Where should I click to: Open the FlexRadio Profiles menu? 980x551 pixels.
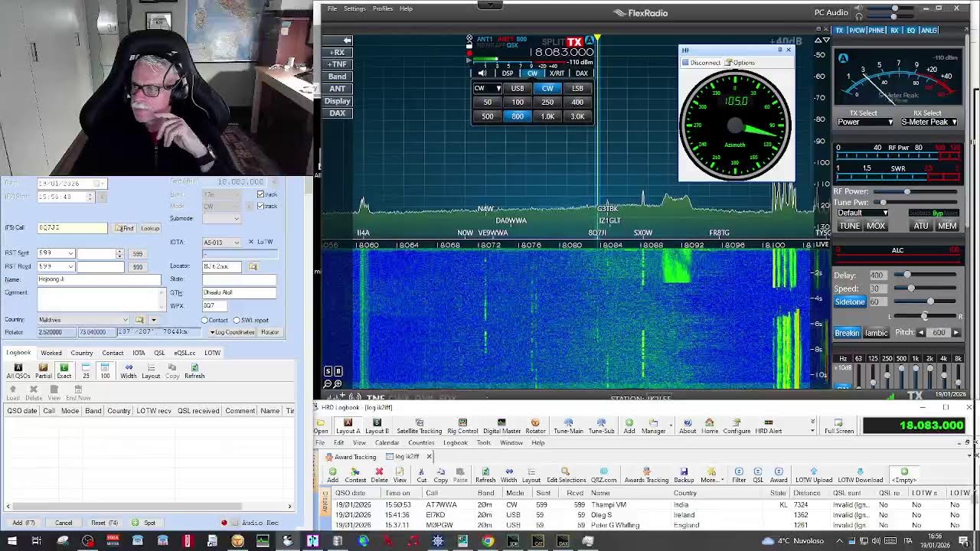pos(383,8)
